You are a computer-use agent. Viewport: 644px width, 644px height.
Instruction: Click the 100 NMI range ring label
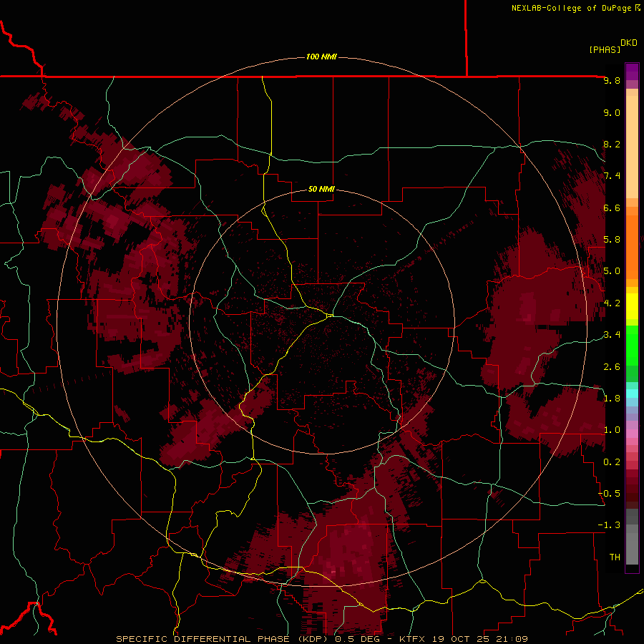click(x=321, y=57)
